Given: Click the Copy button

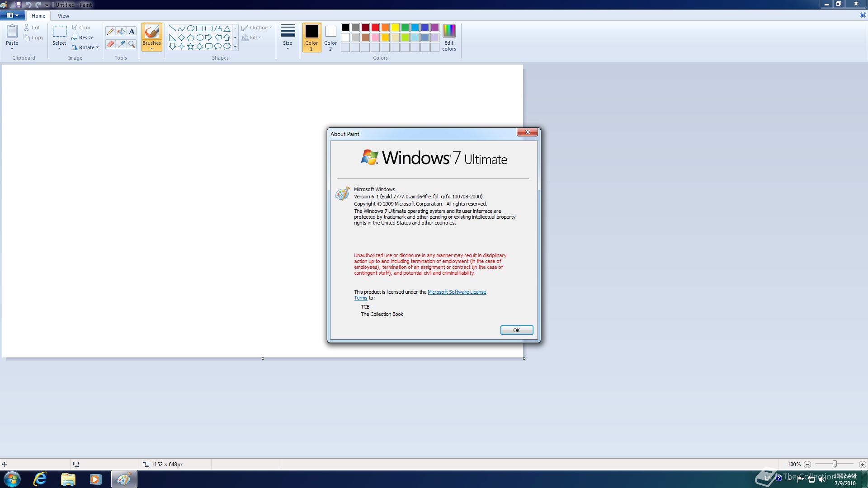Looking at the screenshot, I should [33, 38].
